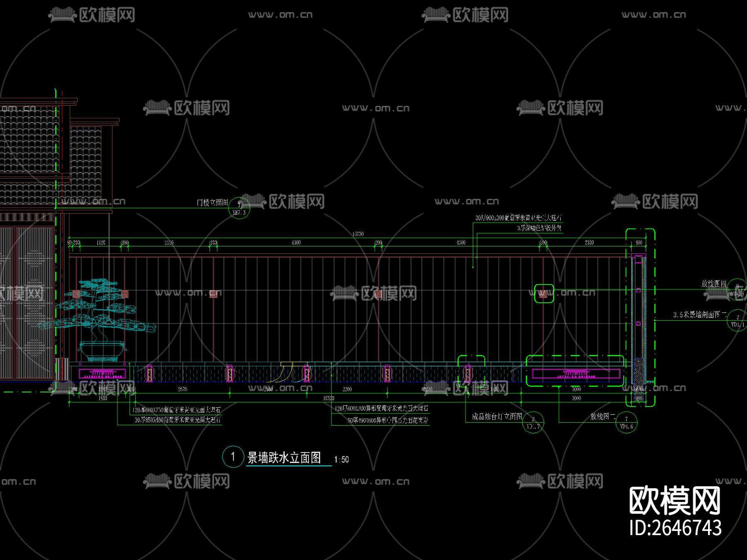Click the YD1.7 callout circle beside 成品烛台灯立面图
The width and height of the screenshot is (747, 560).
[533, 422]
